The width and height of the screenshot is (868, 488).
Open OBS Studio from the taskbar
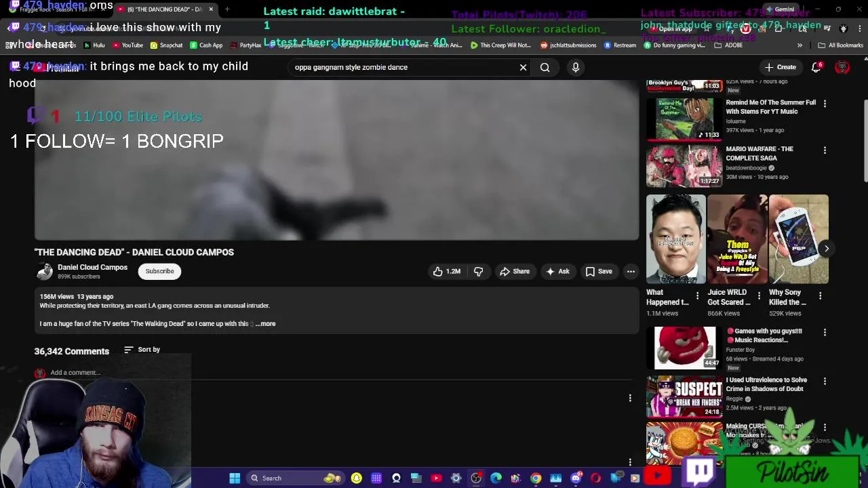(476, 478)
